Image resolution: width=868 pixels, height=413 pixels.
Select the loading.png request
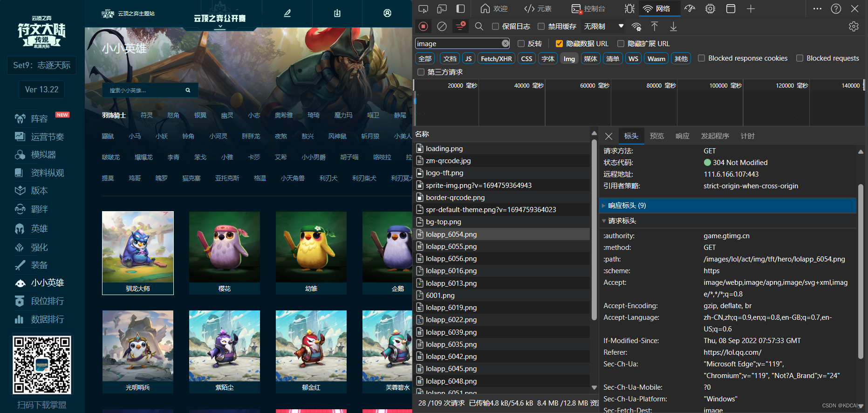pyautogui.click(x=502, y=149)
